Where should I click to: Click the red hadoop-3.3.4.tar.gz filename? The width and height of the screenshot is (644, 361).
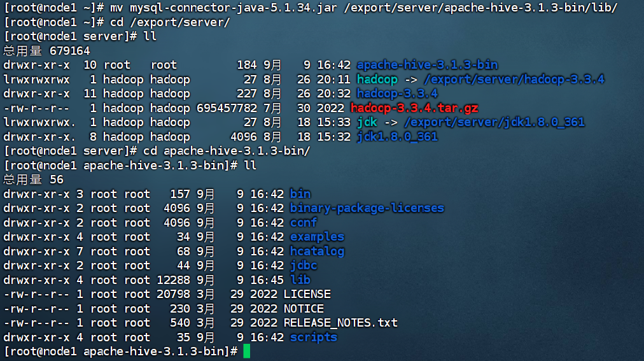click(x=414, y=108)
